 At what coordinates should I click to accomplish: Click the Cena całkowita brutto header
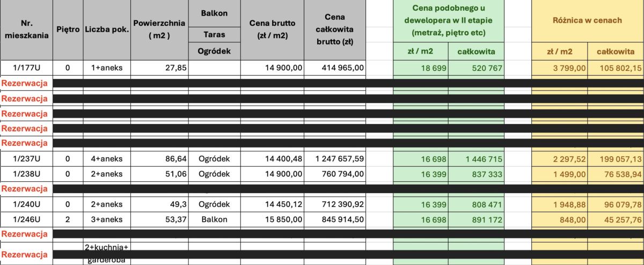(x=335, y=30)
